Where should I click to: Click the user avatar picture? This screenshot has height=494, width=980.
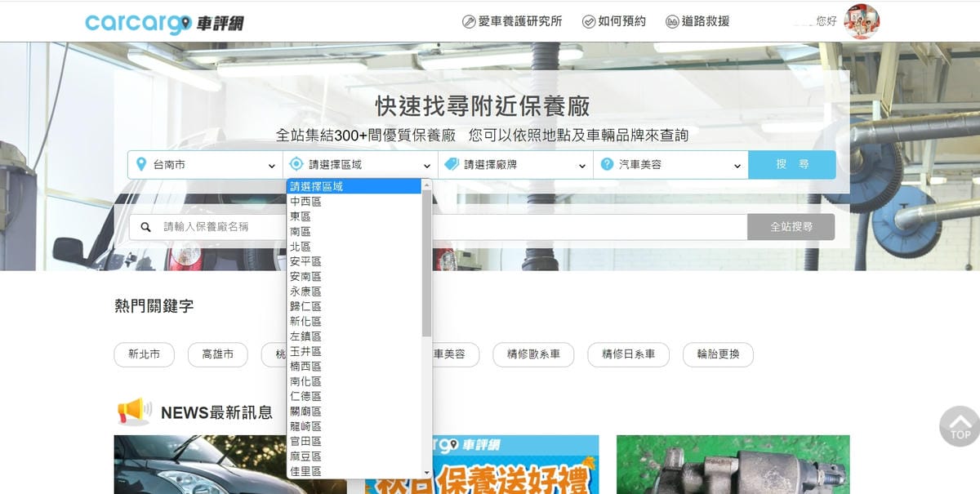click(861, 21)
